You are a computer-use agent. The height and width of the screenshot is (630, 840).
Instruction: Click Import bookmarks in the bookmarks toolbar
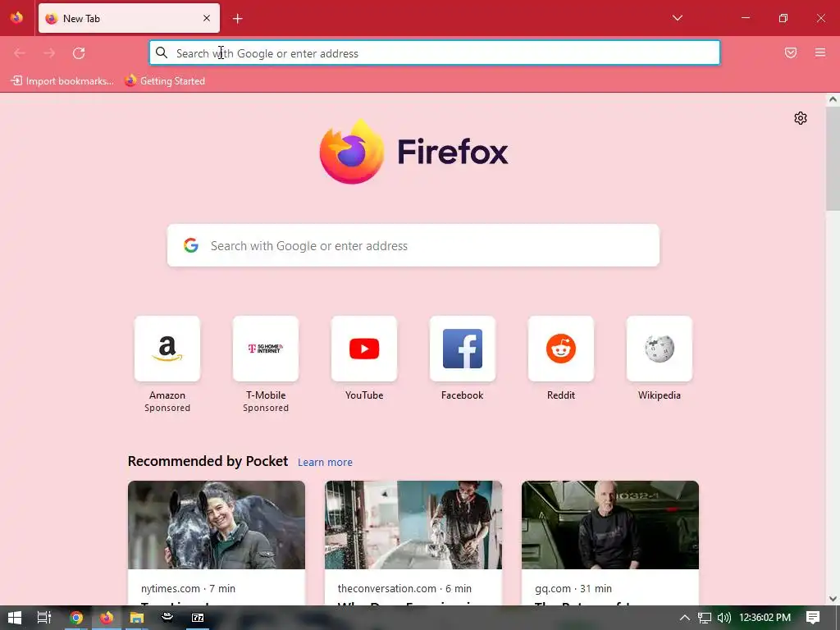click(62, 81)
